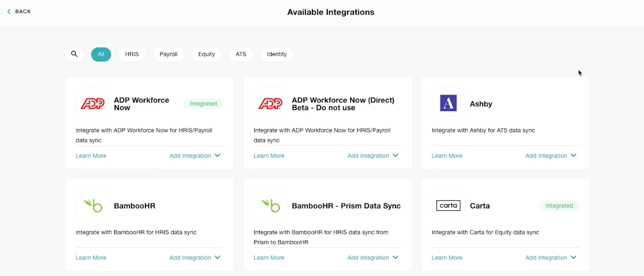Filter integrations by ATS
This screenshot has width=644, height=276.
pyautogui.click(x=241, y=54)
